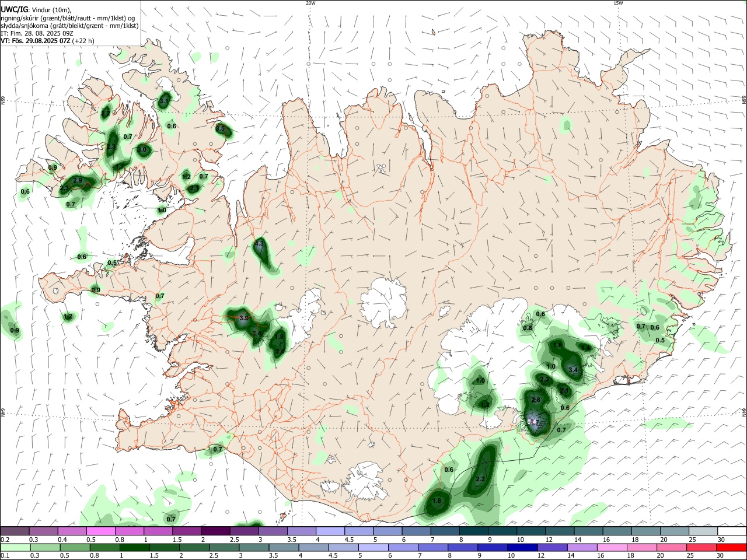The width and height of the screenshot is (747, 560).
Task: Click the '0.1' label on the rain scale
Action: click(4, 556)
